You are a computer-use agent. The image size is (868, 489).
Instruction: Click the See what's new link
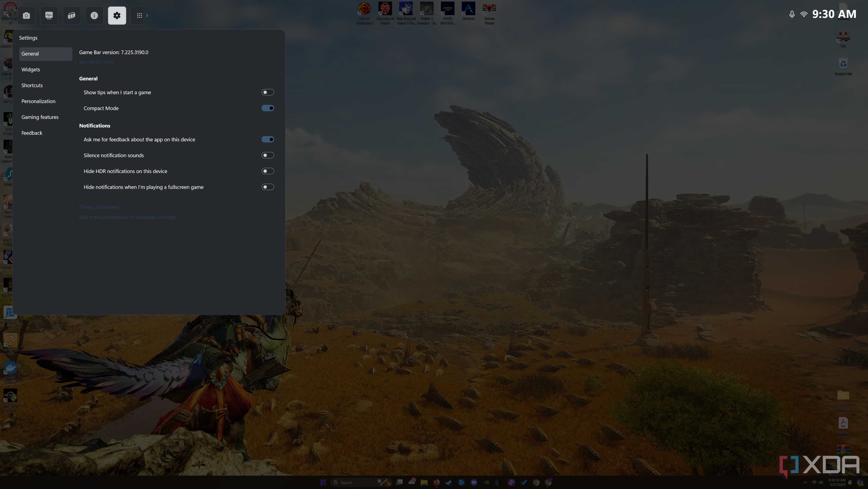click(96, 62)
